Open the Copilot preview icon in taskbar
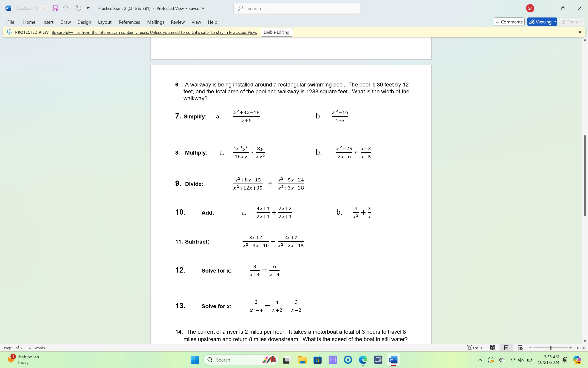The width and height of the screenshot is (588, 368). [577, 360]
